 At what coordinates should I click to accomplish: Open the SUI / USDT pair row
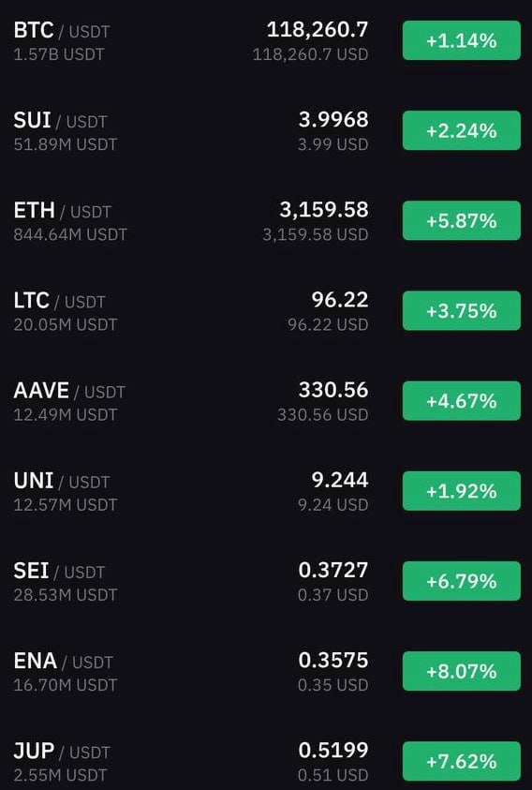(266, 130)
